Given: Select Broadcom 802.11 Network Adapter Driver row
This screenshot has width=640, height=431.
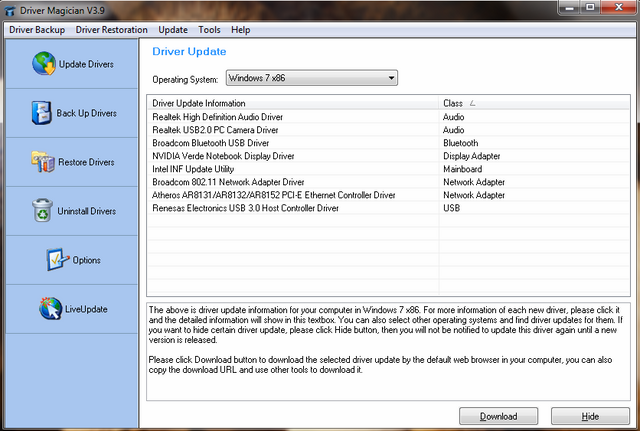Looking at the screenshot, I should (x=388, y=182).
